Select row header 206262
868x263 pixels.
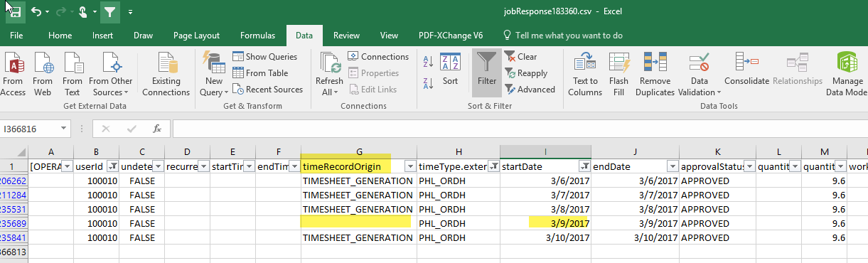(x=14, y=181)
